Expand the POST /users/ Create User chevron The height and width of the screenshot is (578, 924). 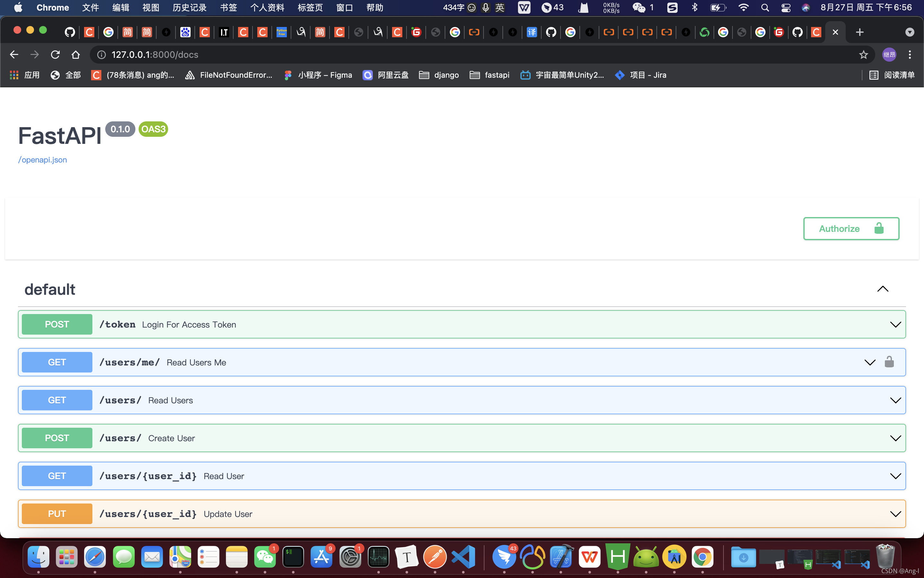895,438
